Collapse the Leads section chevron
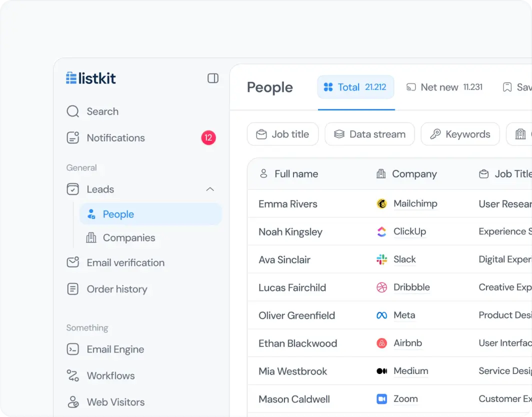 coord(210,189)
